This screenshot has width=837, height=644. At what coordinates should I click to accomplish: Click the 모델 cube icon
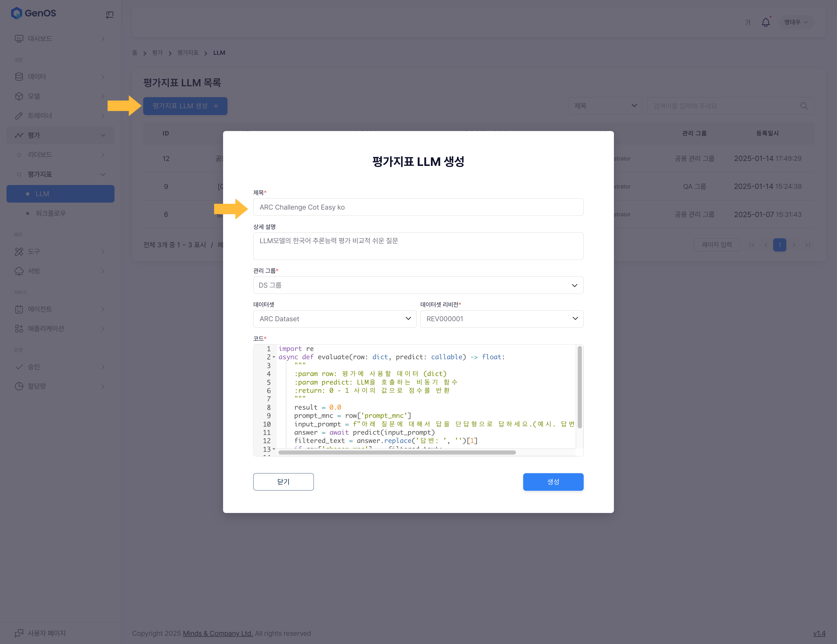[x=19, y=96]
